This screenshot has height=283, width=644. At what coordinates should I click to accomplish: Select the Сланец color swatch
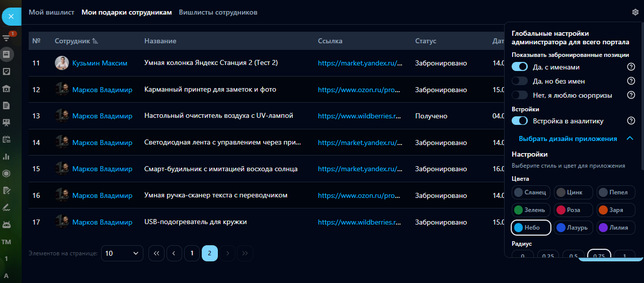coord(531,192)
